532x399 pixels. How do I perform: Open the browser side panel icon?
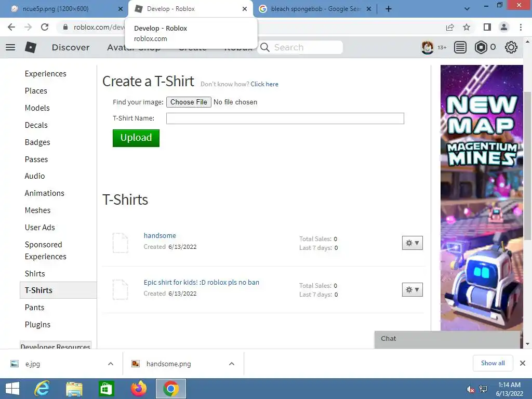click(x=487, y=27)
